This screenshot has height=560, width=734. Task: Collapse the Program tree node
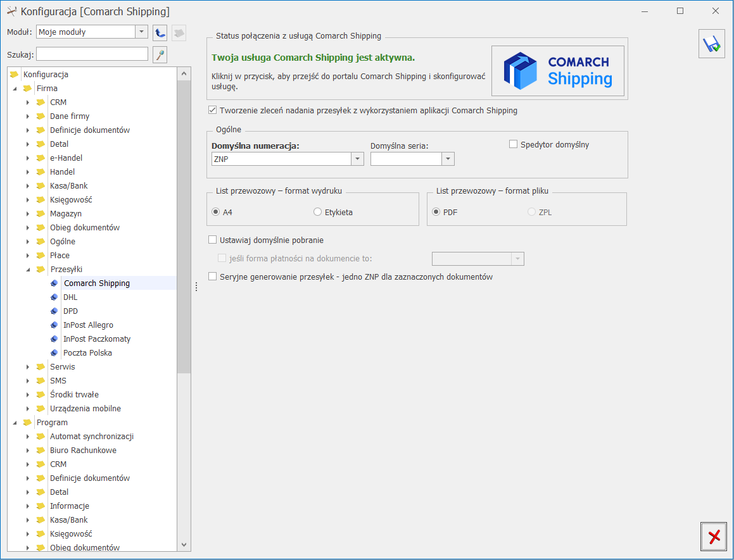coord(15,423)
